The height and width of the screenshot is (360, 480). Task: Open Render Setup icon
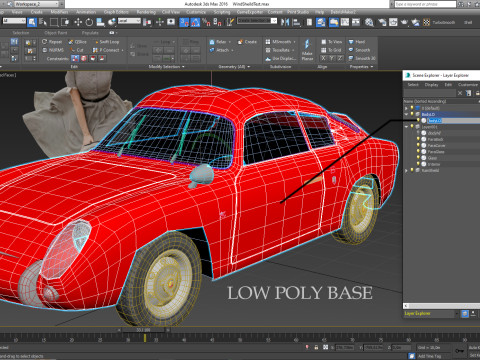pos(382,22)
